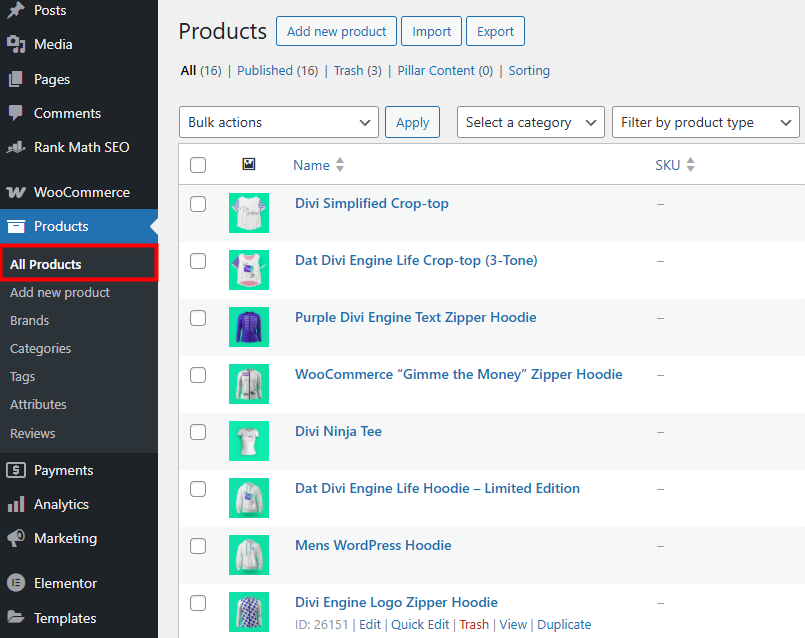Click the Divi Simplified Crop-top thumbnail
This screenshot has height=638, width=805.
pos(248,213)
